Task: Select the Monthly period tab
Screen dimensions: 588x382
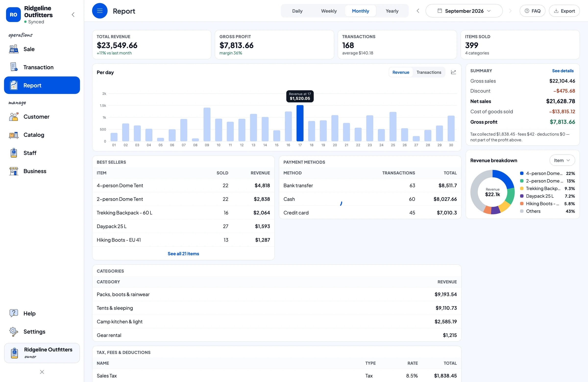Action: (360, 11)
